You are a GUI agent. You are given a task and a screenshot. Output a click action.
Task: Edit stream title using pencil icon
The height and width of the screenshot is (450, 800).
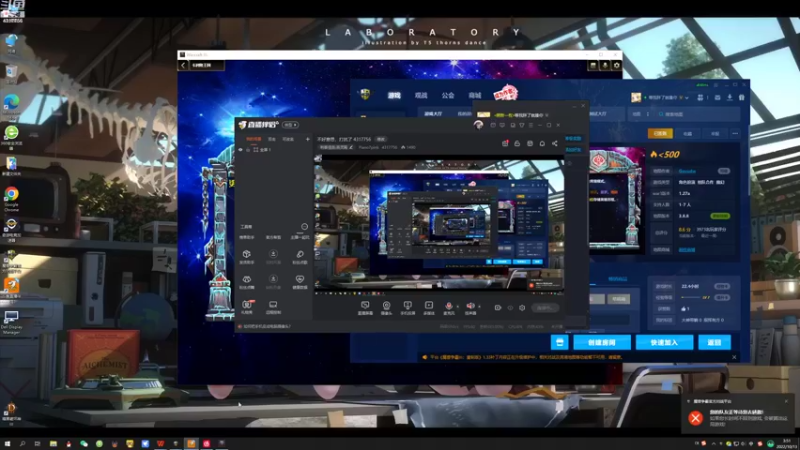pos(351,147)
